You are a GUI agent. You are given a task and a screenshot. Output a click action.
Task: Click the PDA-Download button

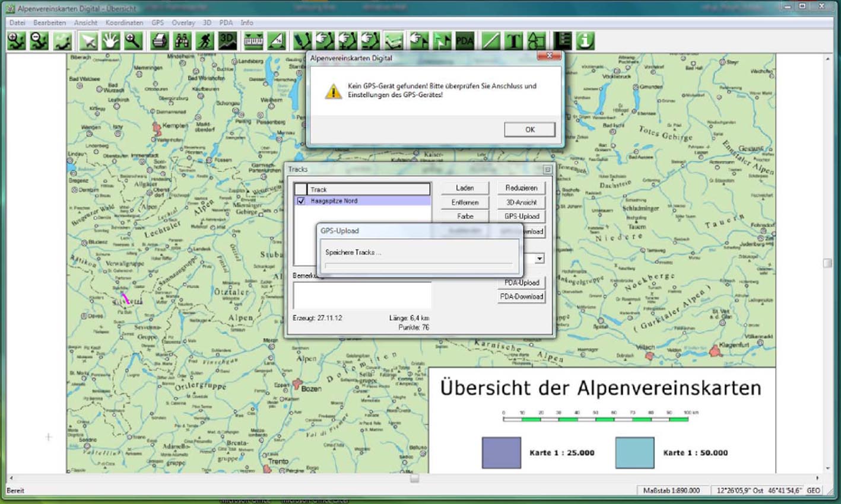click(521, 296)
